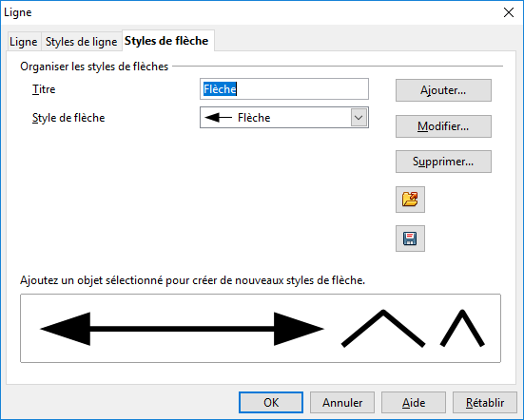The height and width of the screenshot is (420, 524).
Task: Click the double-headed arrow in preview
Action: (182, 329)
